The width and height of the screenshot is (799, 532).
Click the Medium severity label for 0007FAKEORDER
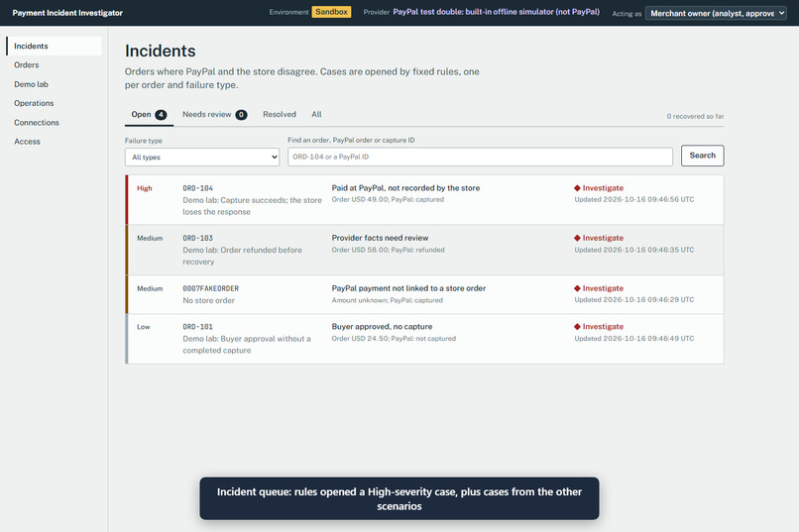[150, 288]
